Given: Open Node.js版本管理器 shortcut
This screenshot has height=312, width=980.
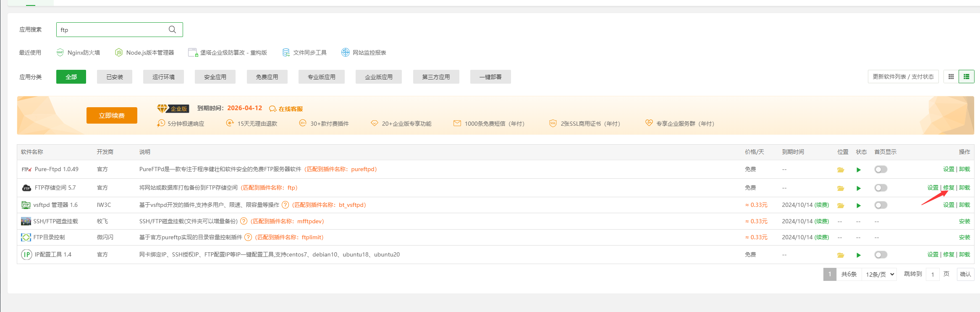Looking at the screenshot, I should 144,53.
